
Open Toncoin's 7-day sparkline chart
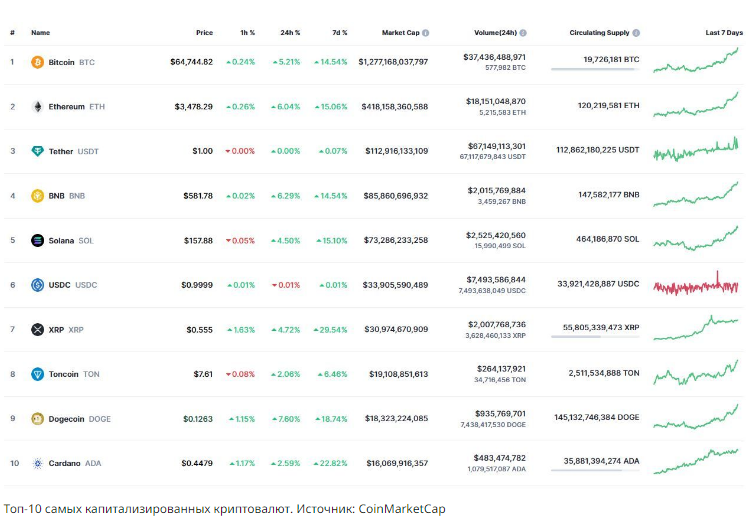tap(696, 373)
